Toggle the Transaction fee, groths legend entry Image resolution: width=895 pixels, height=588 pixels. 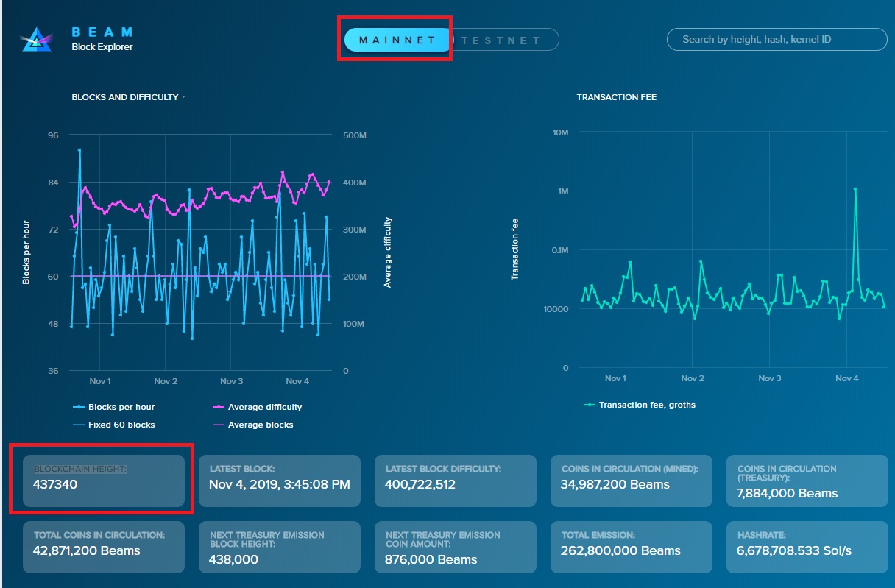(x=639, y=405)
